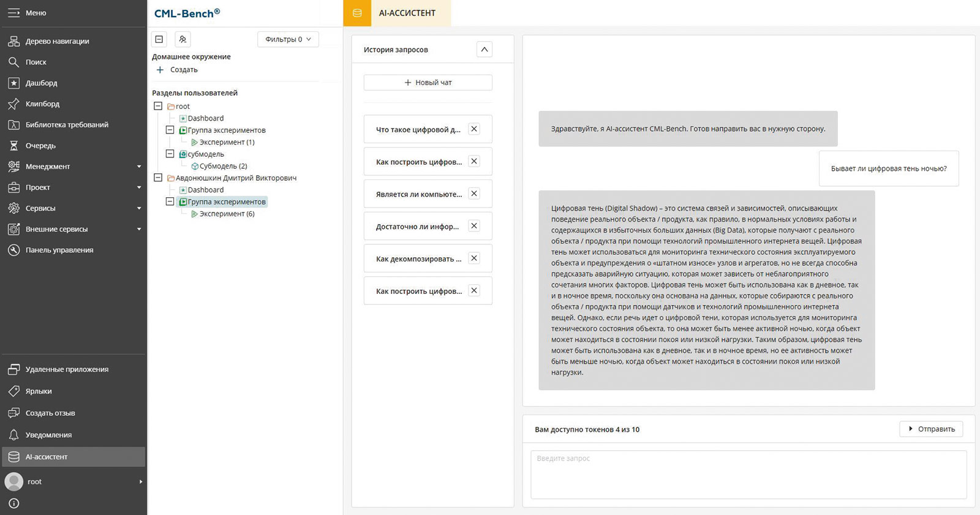
Task: Collapse the История запросов panel
Action: tap(484, 50)
